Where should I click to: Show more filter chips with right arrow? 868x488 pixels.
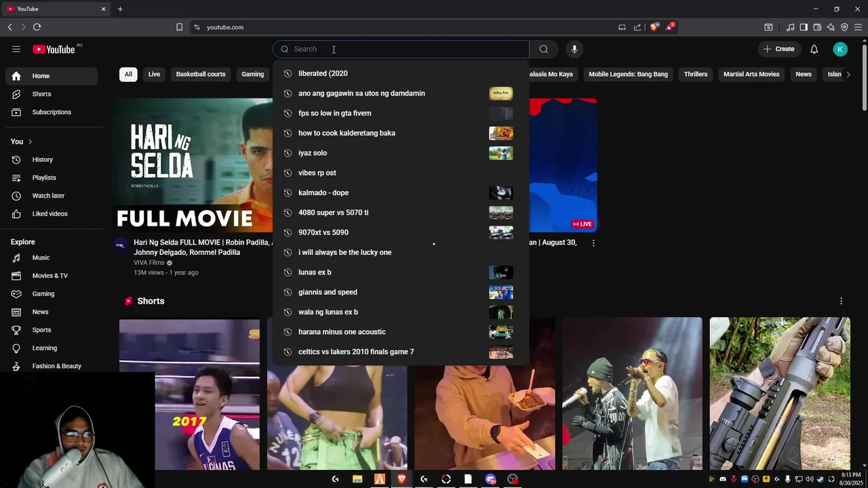click(848, 74)
